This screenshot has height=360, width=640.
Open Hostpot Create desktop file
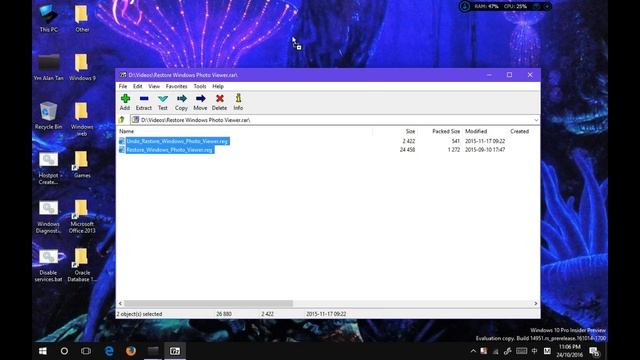click(x=49, y=168)
